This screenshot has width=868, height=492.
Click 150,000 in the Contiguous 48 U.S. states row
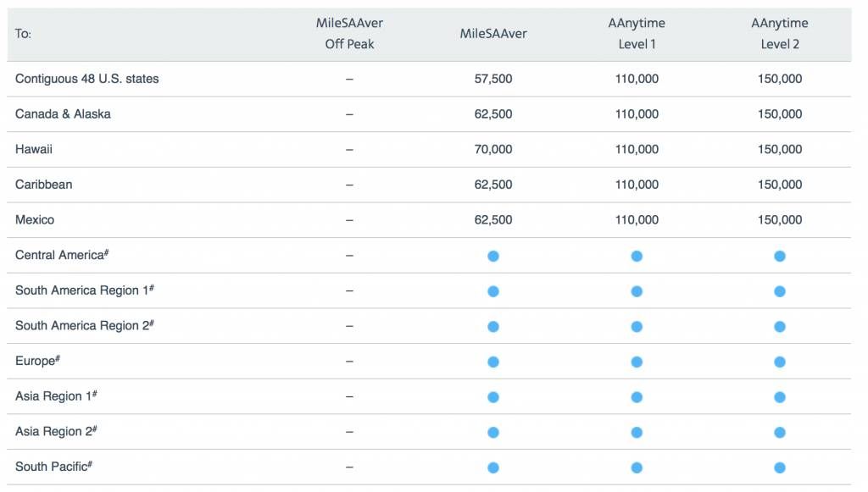[x=780, y=79]
